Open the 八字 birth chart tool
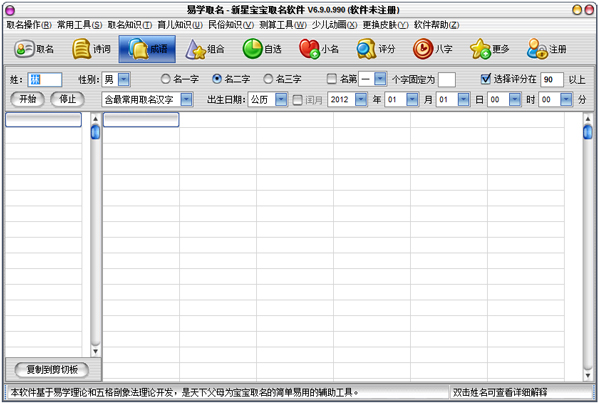Image resolution: width=600 pixels, height=404 pixels. coord(433,49)
